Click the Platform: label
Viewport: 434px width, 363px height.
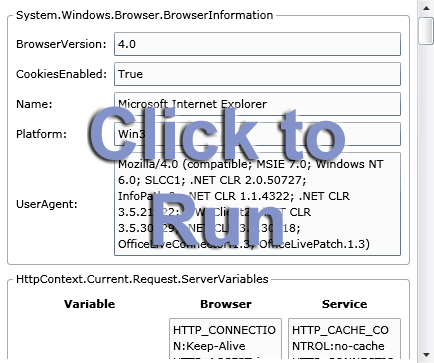click(41, 134)
